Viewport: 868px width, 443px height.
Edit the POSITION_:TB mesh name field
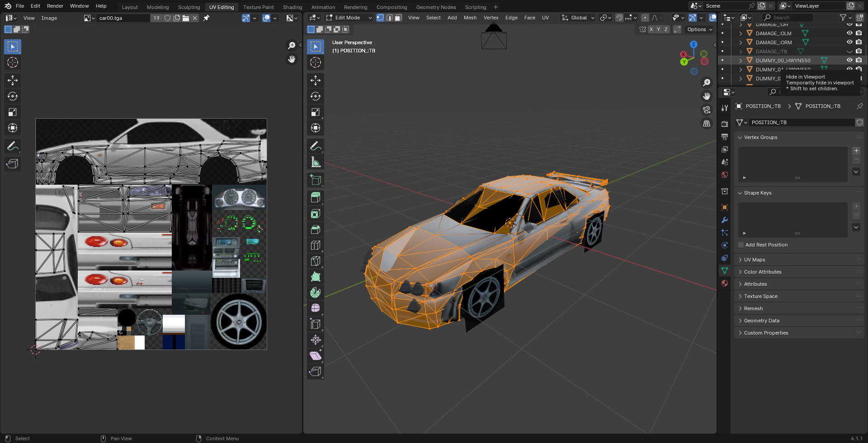802,122
